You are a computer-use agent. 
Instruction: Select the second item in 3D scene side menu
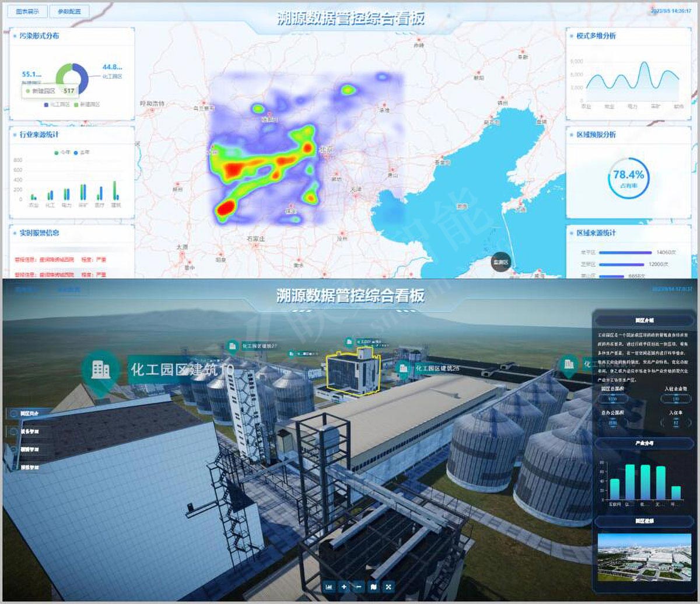point(29,431)
